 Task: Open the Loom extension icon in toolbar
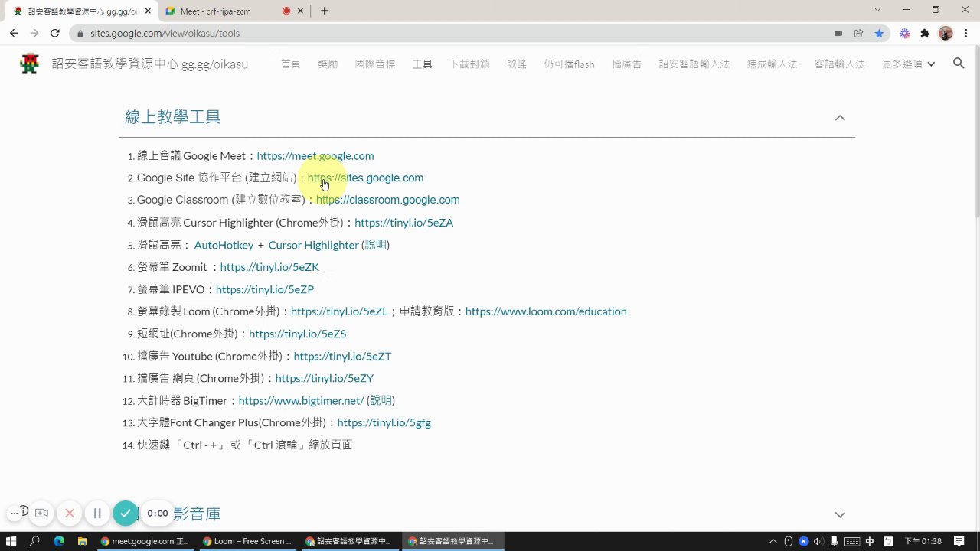coord(905,33)
